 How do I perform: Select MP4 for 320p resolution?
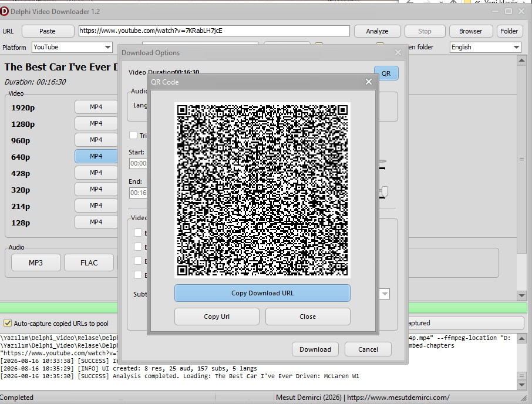(96, 189)
